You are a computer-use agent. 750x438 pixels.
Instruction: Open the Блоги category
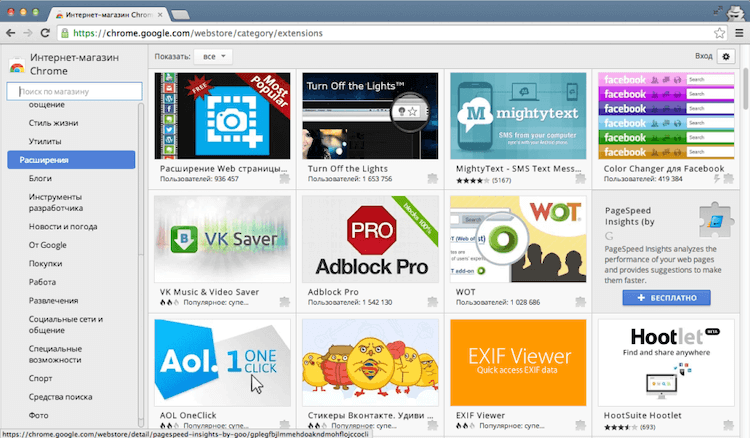(40, 178)
